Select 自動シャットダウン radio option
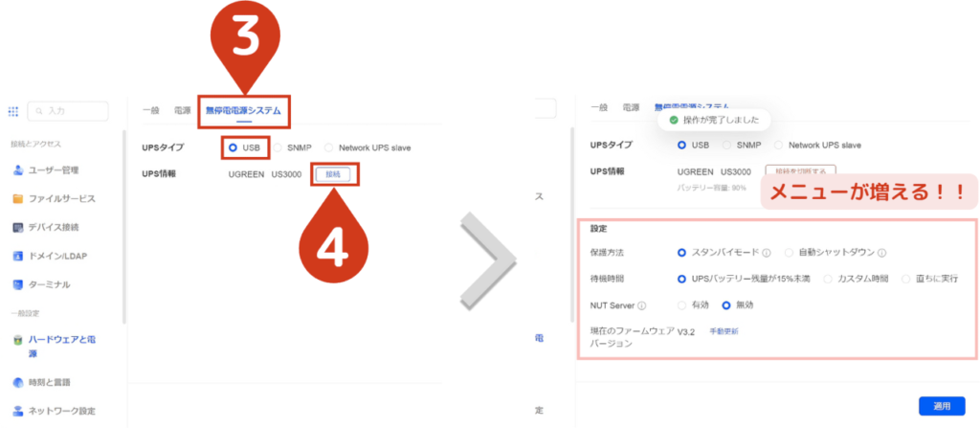This screenshot has height=428, width=980. pyautogui.click(x=790, y=253)
